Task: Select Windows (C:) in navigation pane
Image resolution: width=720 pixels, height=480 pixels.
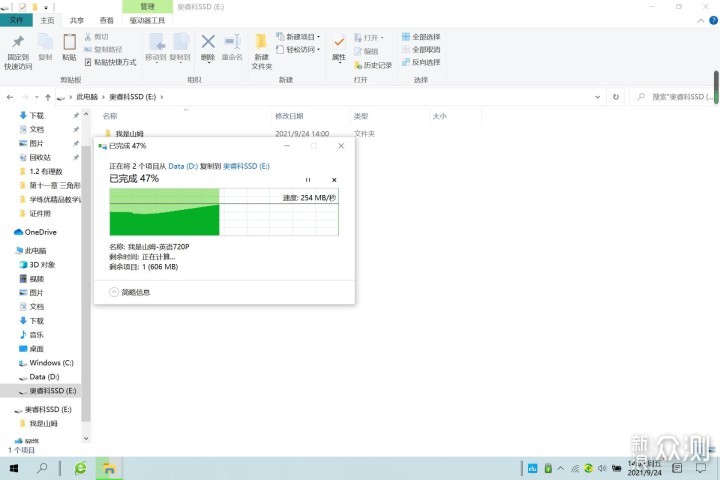Action: [x=46, y=362]
